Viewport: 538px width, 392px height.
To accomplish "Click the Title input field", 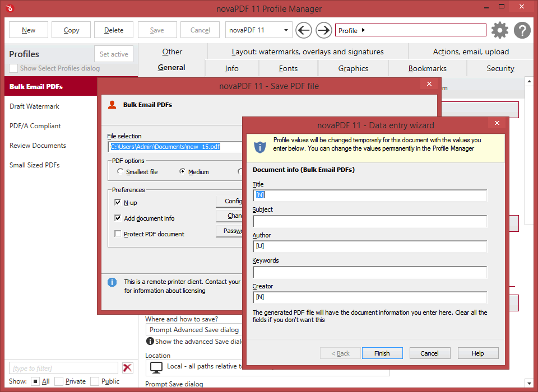I will [370, 195].
